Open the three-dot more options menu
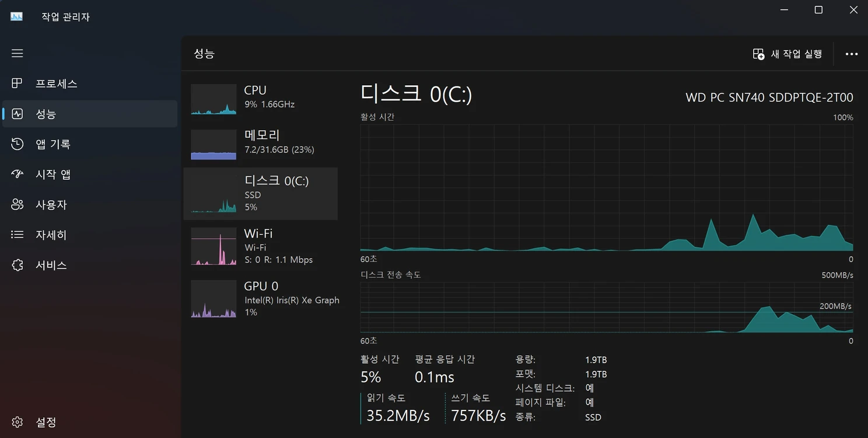The image size is (868, 438). coord(852,54)
